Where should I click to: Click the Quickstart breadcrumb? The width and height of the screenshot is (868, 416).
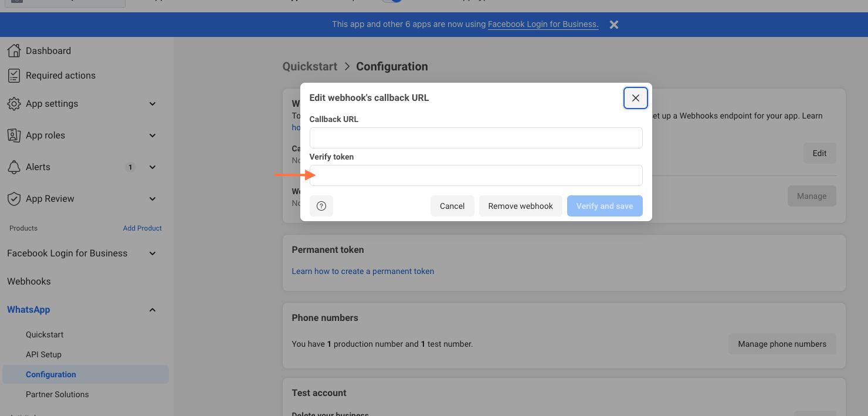[310, 66]
